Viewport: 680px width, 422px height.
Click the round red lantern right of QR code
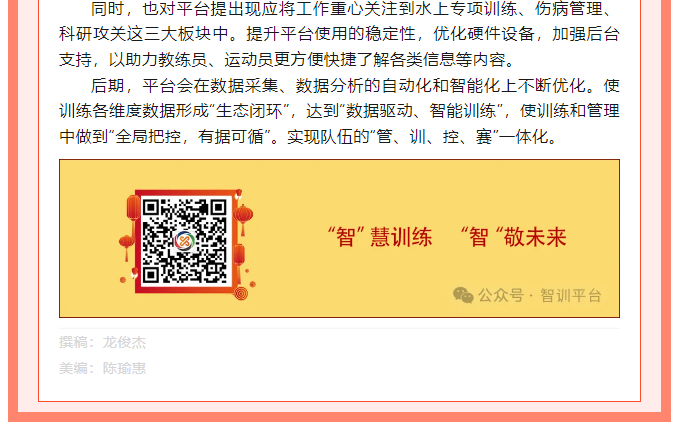(x=243, y=216)
